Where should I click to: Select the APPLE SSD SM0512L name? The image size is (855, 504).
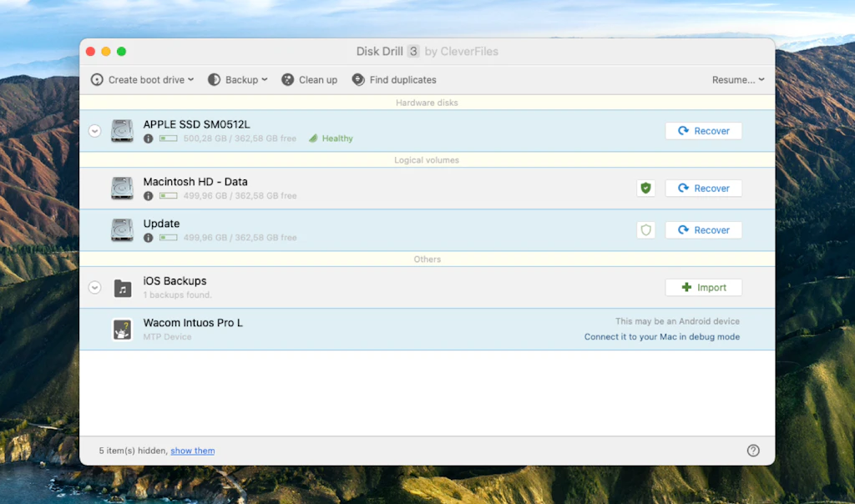(x=196, y=124)
